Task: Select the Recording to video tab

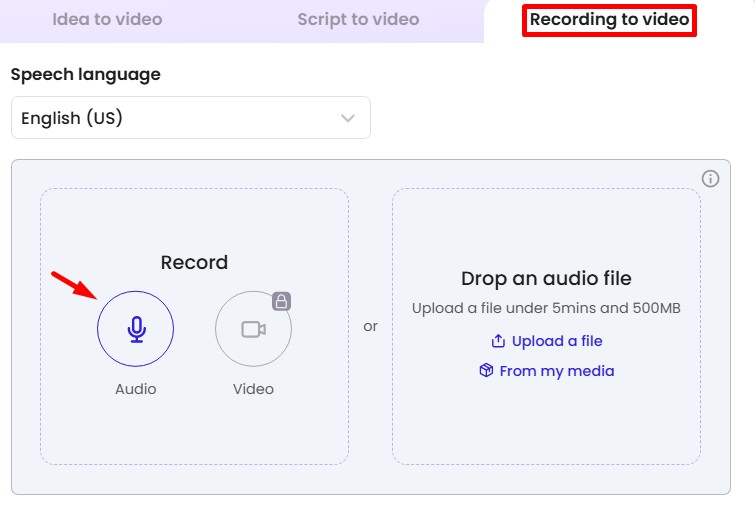Action: (x=609, y=20)
